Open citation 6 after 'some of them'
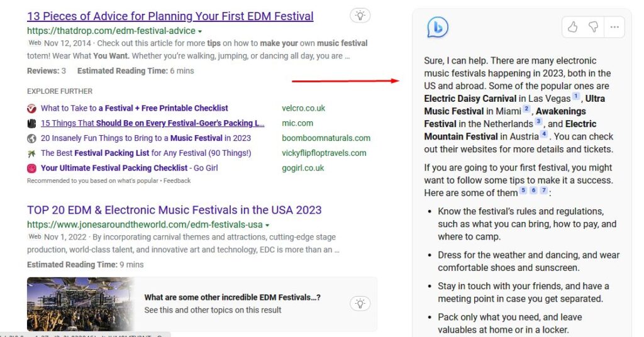644x337 pixels. (x=533, y=191)
